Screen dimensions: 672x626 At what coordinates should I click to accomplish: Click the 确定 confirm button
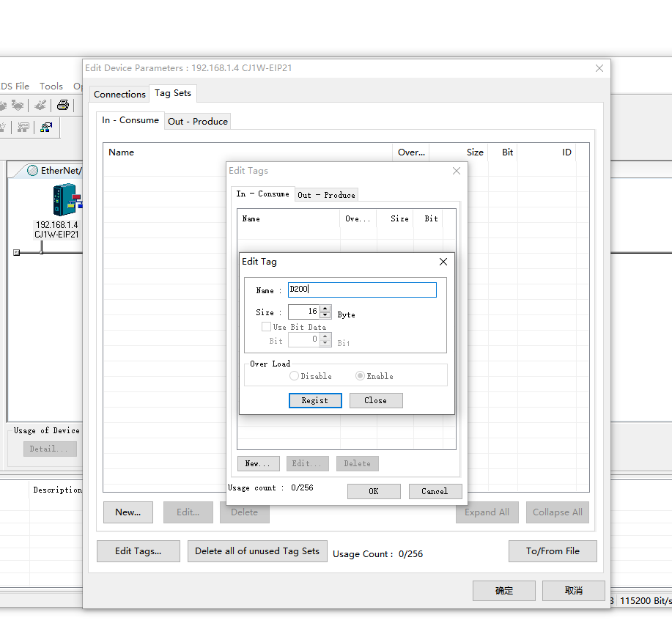point(504,591)
